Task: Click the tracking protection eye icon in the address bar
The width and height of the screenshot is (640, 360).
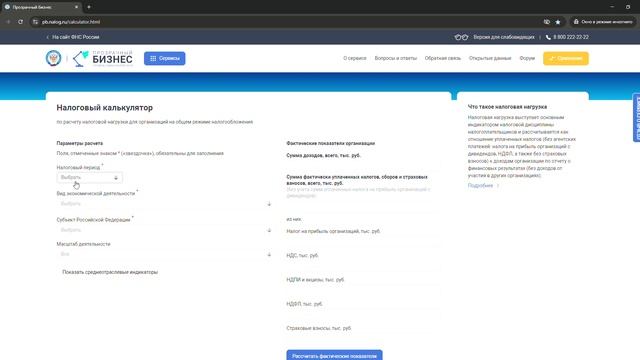Action: (x=547, y=22)
